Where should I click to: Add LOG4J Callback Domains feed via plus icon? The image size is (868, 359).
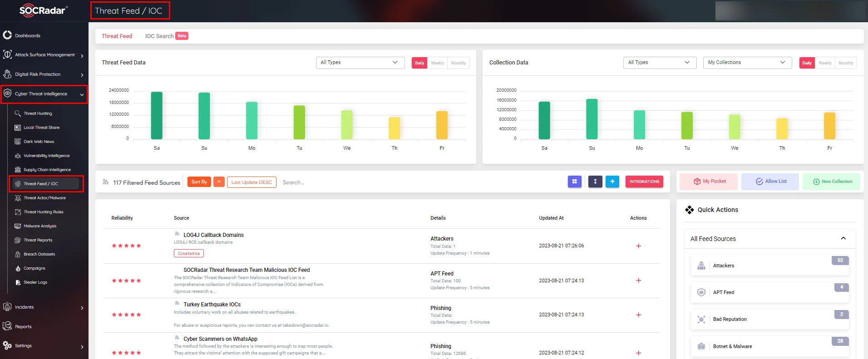click(638, 246)
